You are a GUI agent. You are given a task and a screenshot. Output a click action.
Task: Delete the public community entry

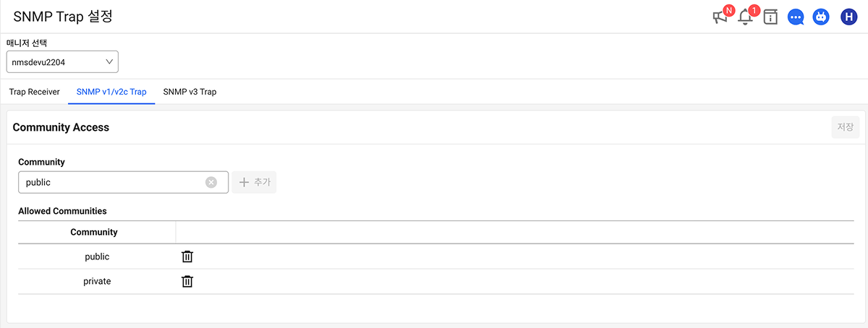[187, 256]
